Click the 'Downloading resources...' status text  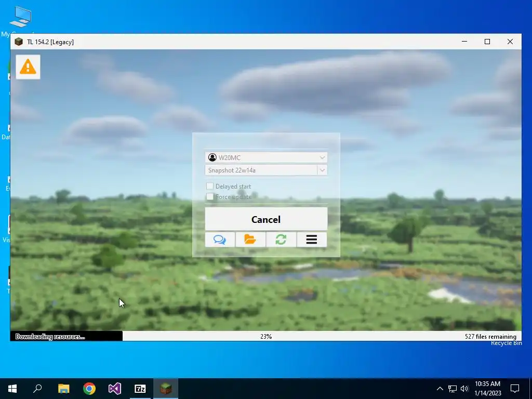(50, 337)
